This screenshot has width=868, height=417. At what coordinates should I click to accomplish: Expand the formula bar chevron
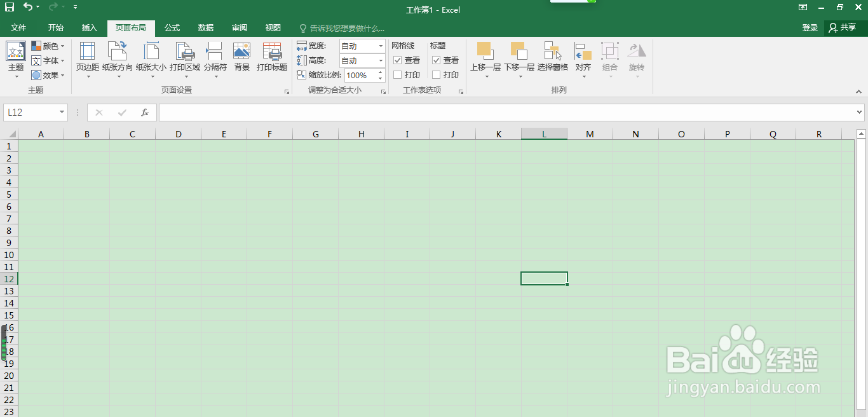pos(859,113)
